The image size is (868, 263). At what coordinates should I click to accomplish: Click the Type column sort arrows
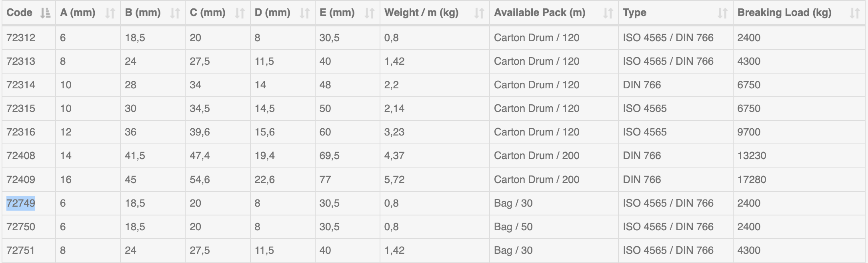point(722,13)
